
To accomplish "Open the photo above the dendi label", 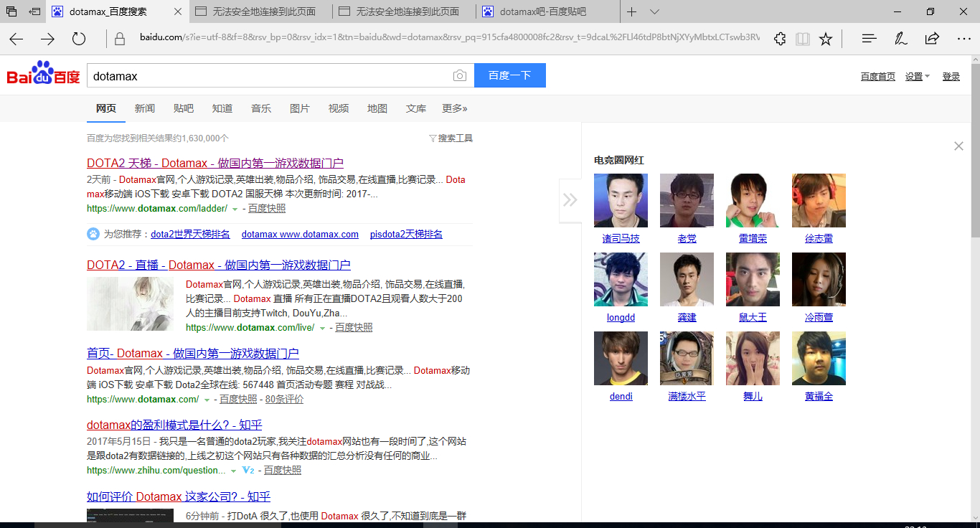I will tap(621, 358).
